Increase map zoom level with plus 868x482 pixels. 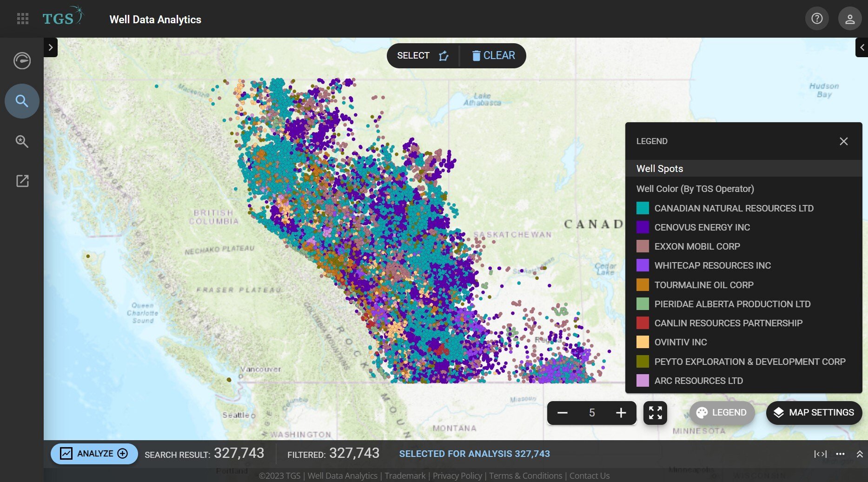point(621,413)
